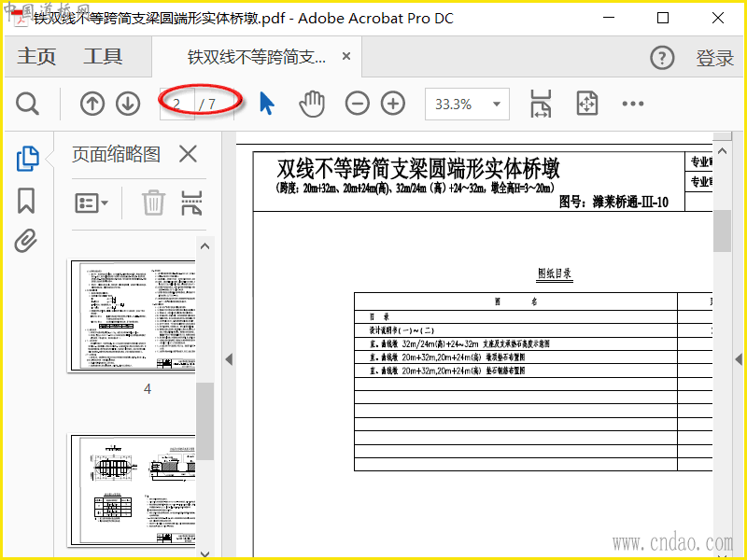The image size is (747, 560).
Task: Open thumbnail options dropdown menu
Action: click(92, 203)
